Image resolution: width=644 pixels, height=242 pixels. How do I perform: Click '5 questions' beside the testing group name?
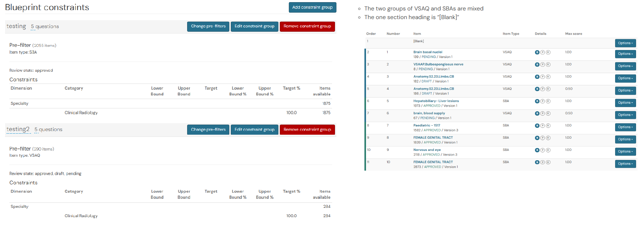45,27
